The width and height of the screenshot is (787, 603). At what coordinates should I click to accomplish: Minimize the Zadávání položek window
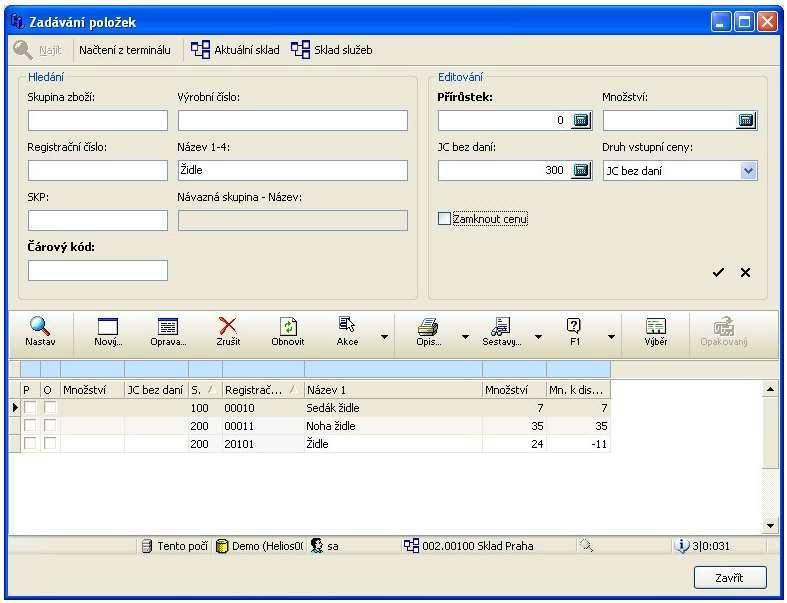click(721, 22)
